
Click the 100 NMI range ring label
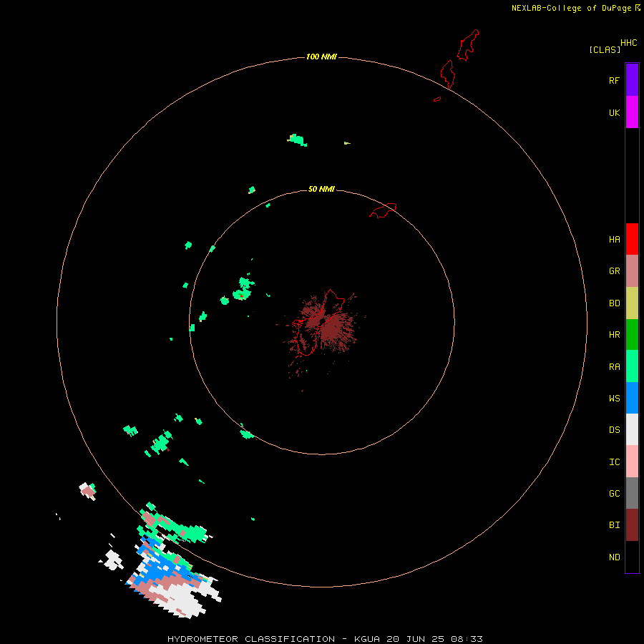click(x=321, y=57)
